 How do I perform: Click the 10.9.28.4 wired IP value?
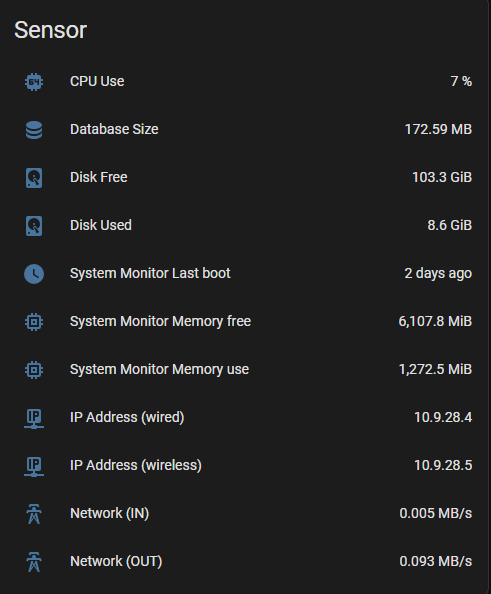[x=443, y=417]
